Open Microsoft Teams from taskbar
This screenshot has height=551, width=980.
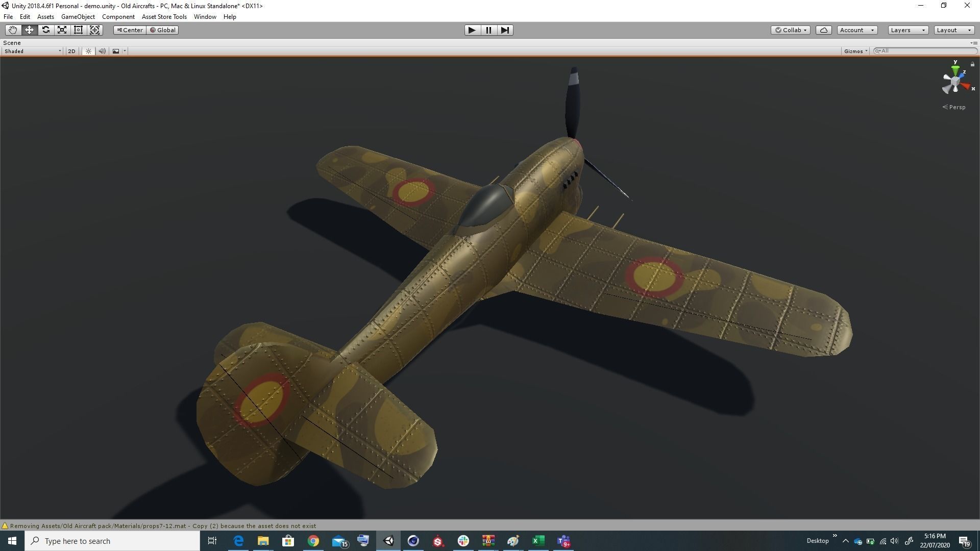tap(563, 541)
